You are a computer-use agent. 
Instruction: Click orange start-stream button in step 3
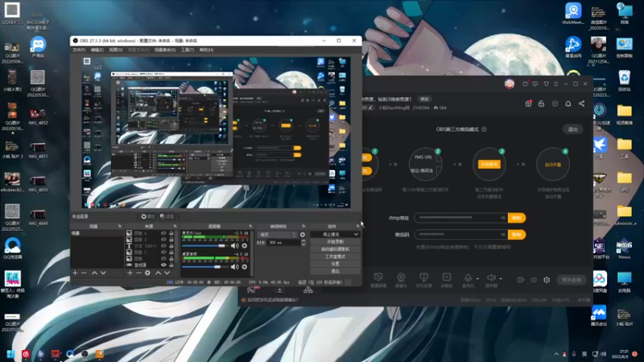[x=489, y=164]
